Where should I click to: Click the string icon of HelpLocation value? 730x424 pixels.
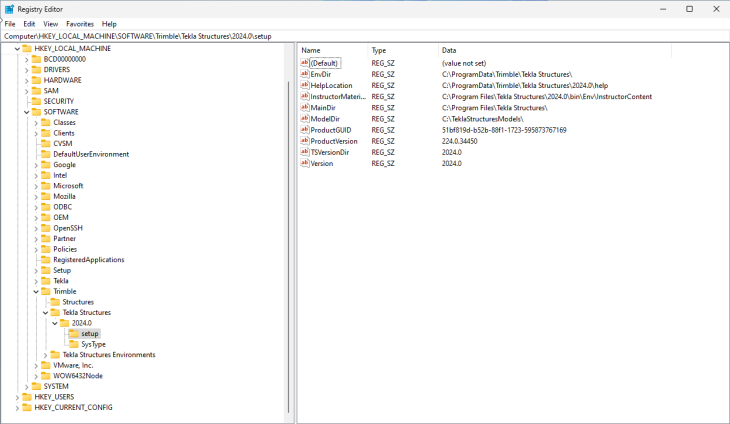pyautogui.click(x=304, y=85)
